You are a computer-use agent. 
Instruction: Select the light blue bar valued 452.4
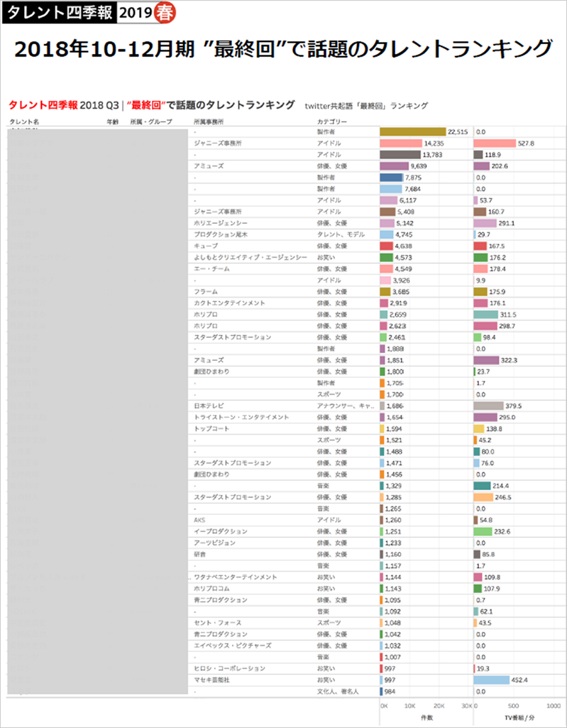[x=492, y=680]
